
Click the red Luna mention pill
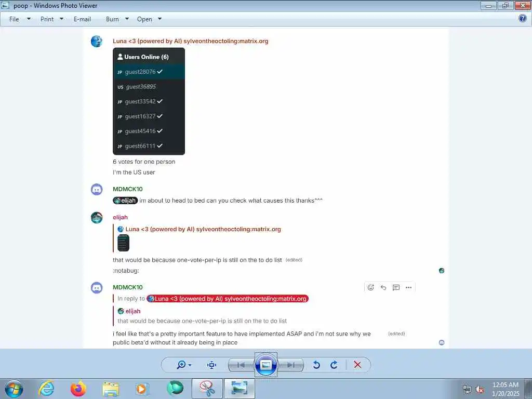click(228, 299)
